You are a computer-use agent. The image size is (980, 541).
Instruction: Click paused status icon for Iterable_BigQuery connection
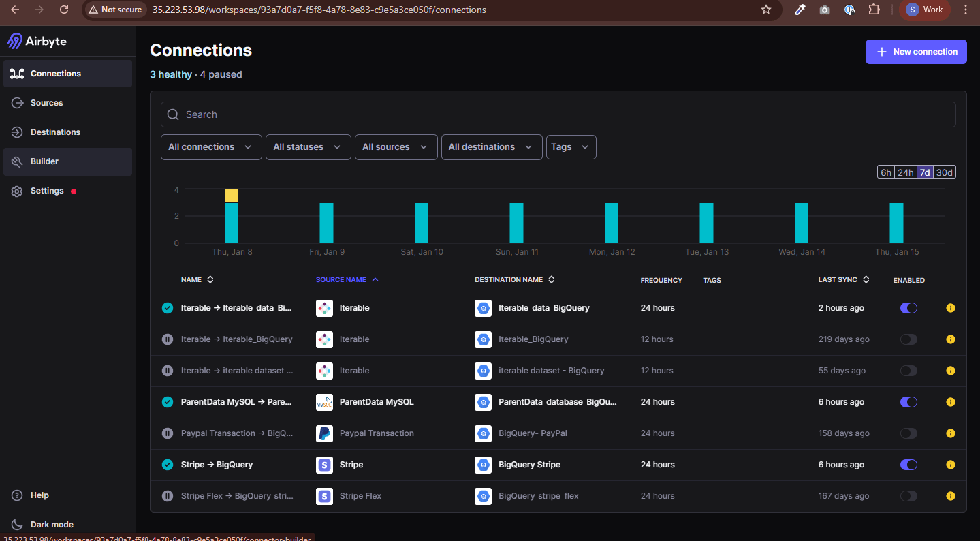click(168, 339)
